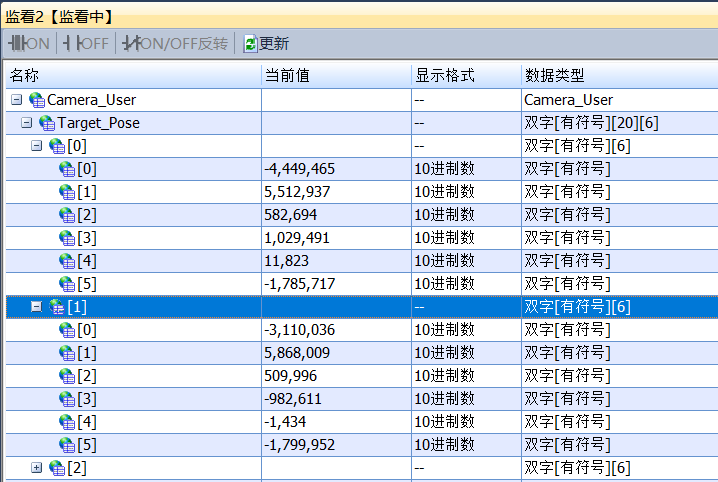The height and width of the screenshot is (482, 718).
Task: Collapse the Target_Pose node
Action: 27,123
